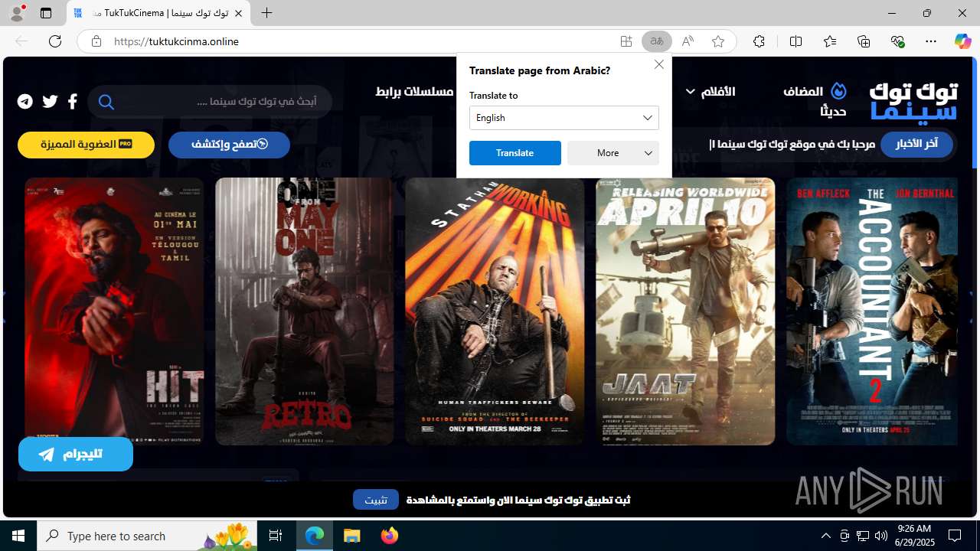Click the العضوية المميزة PRO button

pyautogui.click(x=86, y=145)
